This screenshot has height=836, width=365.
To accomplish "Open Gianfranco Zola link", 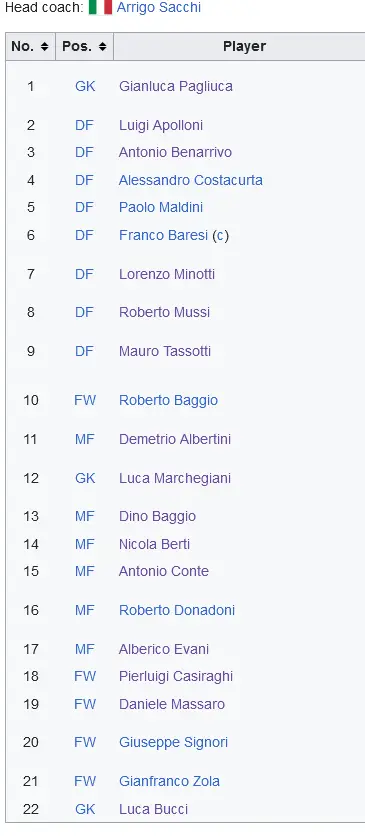I will pos(169,782).
